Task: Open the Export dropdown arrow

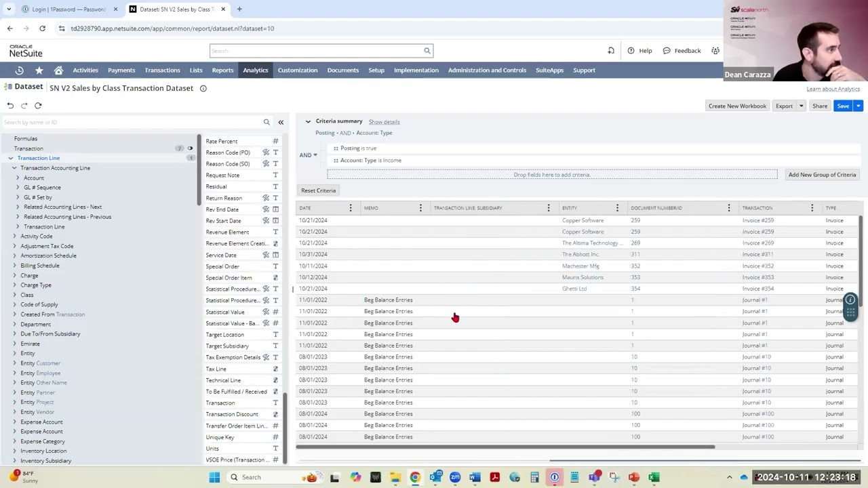Action: click(801, 106)
